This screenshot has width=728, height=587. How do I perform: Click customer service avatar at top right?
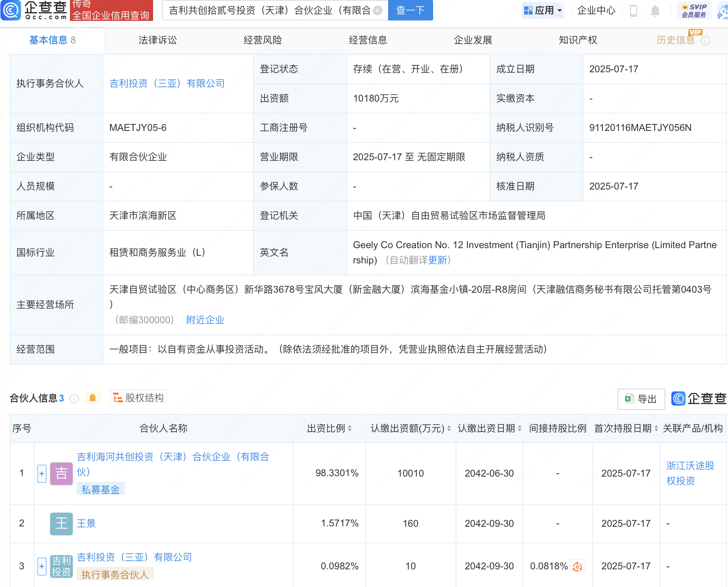tap(723, 11)
